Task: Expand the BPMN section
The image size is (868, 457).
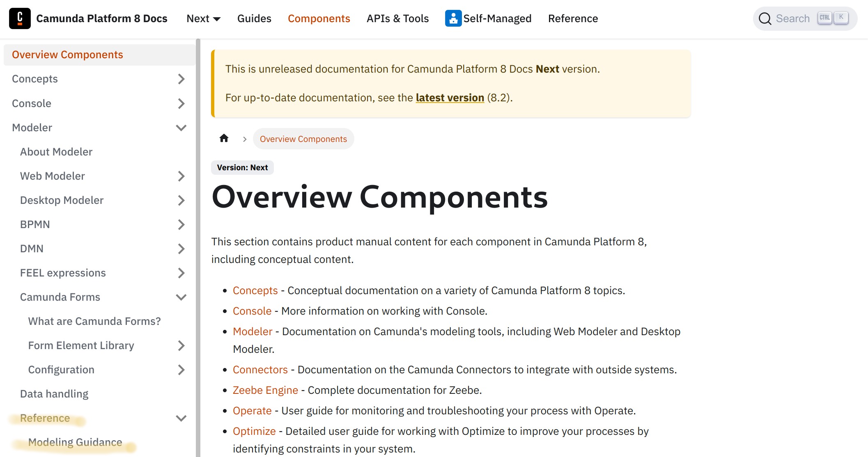Action: click(181, 224)
